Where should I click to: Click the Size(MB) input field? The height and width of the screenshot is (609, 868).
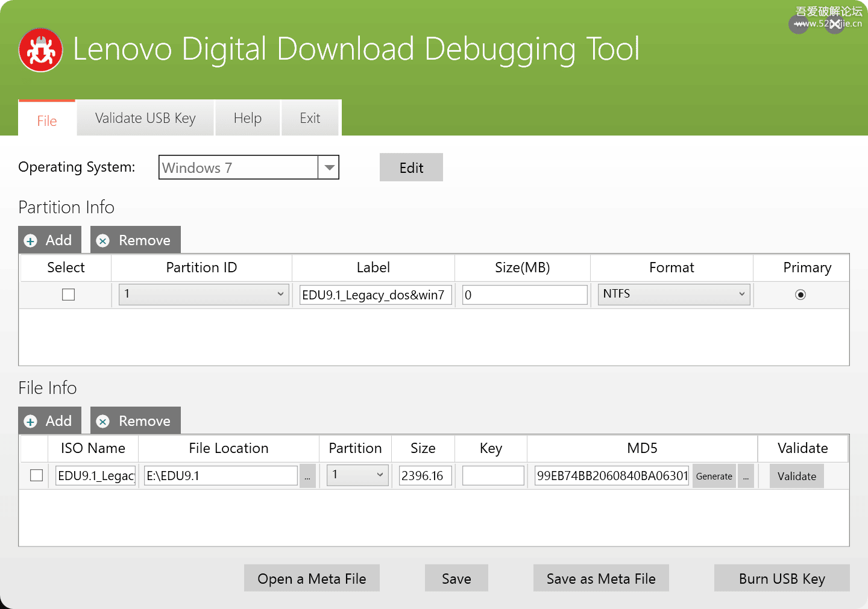click(x=525, y=295)
